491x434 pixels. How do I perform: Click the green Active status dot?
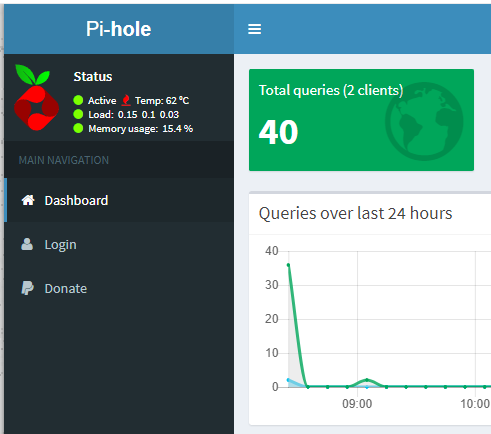78,100
